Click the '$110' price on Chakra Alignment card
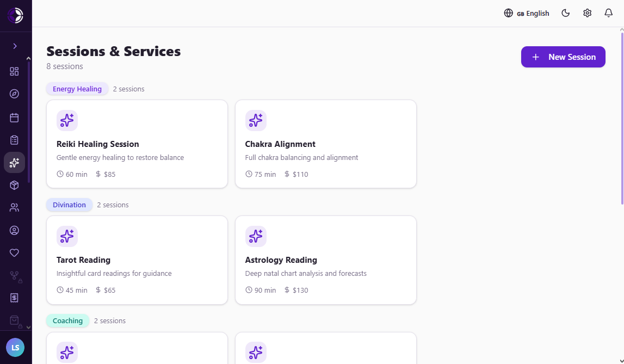 (296, 174)
